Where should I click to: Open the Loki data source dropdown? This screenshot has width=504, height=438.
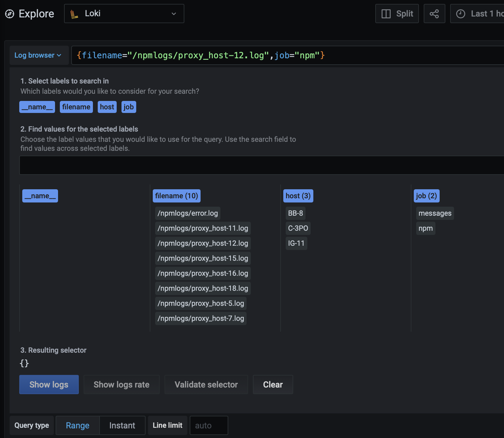click(x=124, y=14)
